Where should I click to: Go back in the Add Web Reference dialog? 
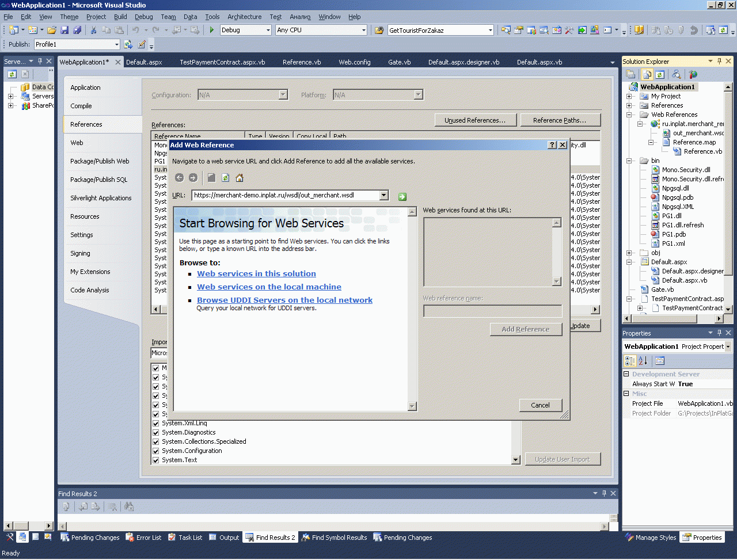tap(179, 178)
